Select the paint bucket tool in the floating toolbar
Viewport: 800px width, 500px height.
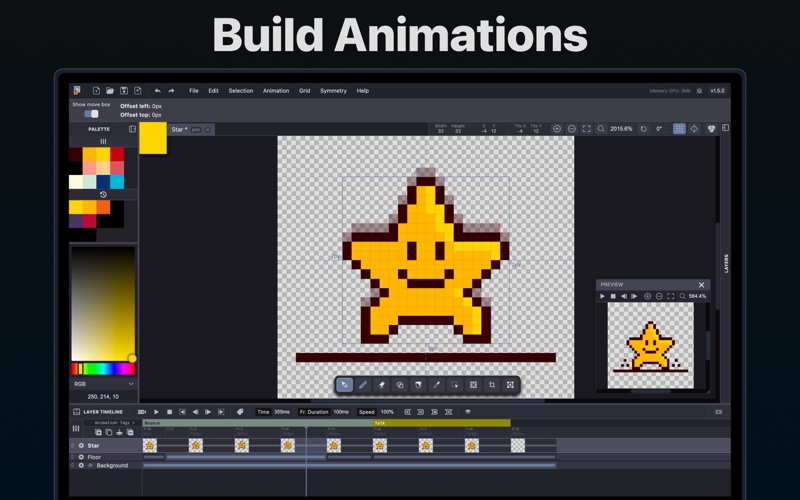(x=418, y=385)
